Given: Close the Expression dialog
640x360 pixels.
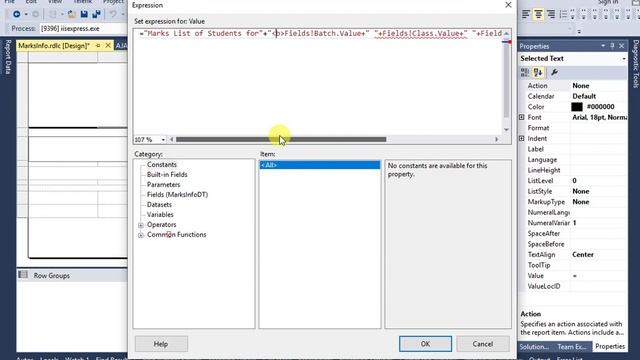Looking at the screenshot, I should pyautogui.click(x=508, y=5).
